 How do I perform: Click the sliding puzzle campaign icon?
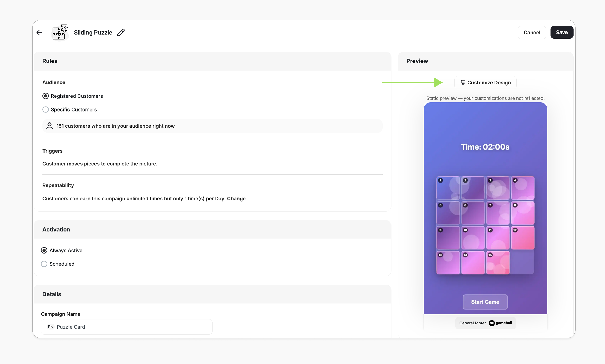click(60, 32)
